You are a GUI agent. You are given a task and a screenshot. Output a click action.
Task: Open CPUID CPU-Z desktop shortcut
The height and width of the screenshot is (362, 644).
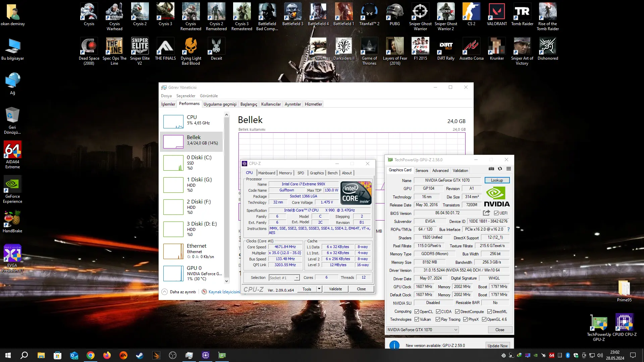point(624,325)
